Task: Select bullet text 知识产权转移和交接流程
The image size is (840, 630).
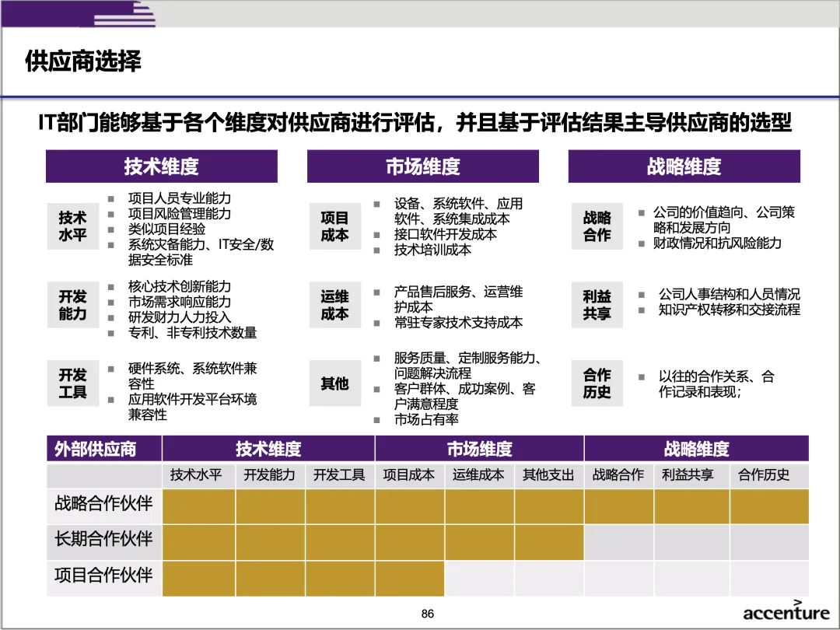Action: click(x=729, y=310)
